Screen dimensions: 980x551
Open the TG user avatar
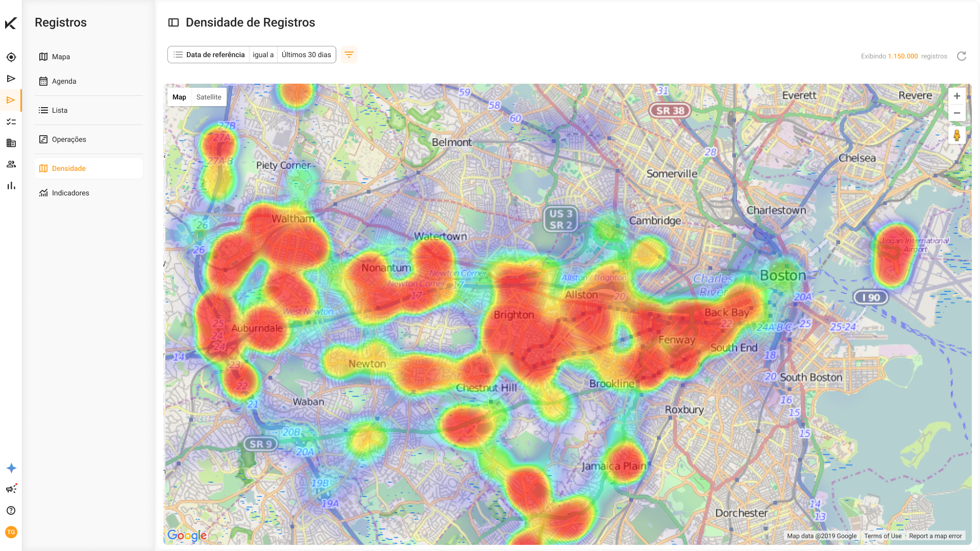coord(11,532)
